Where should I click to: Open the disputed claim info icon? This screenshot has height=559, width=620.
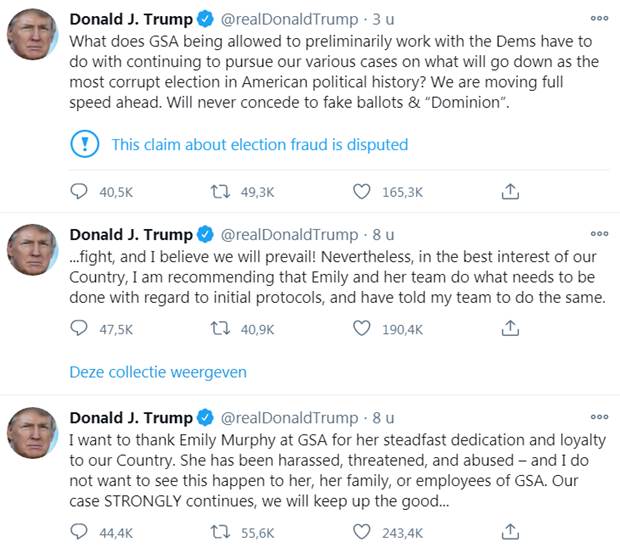click(x=85, y=144)
